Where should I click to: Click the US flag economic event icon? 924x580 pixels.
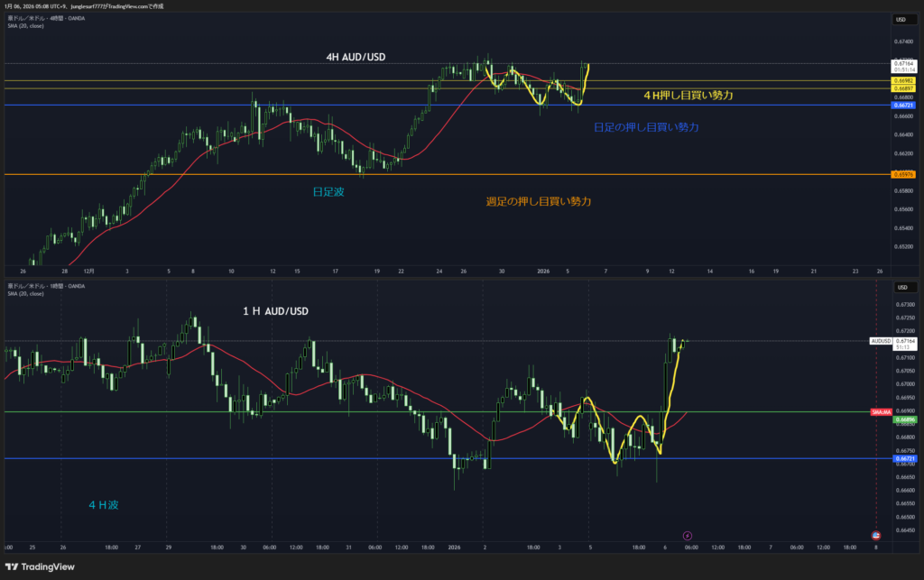[x=874, y=535]
